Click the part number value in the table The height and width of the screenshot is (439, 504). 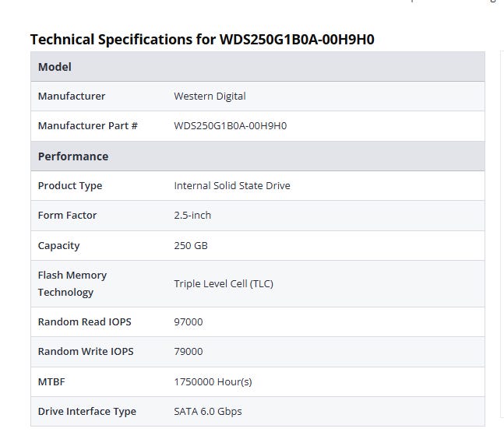coord(230,126)
